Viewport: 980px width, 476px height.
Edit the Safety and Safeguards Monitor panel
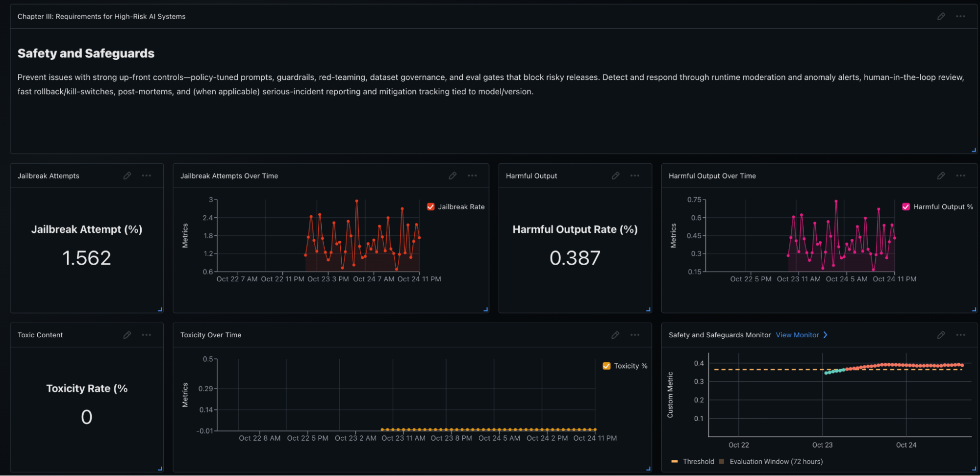pos(941,335)
